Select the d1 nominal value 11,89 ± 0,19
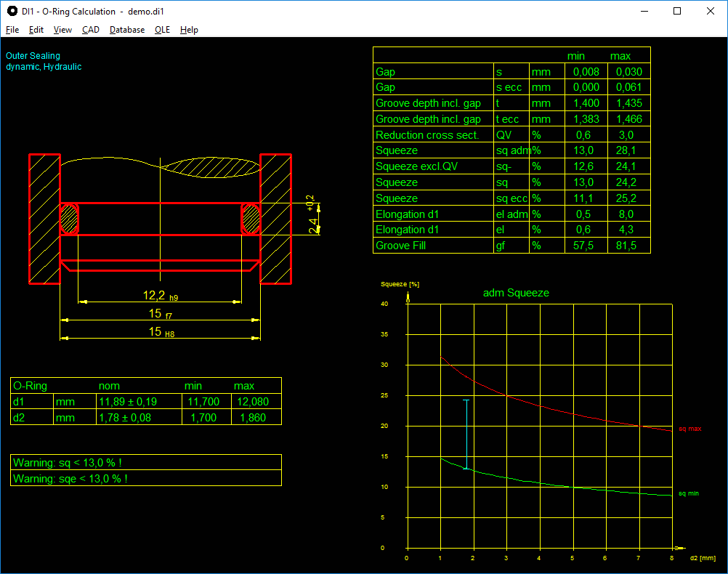 point(128,402)
